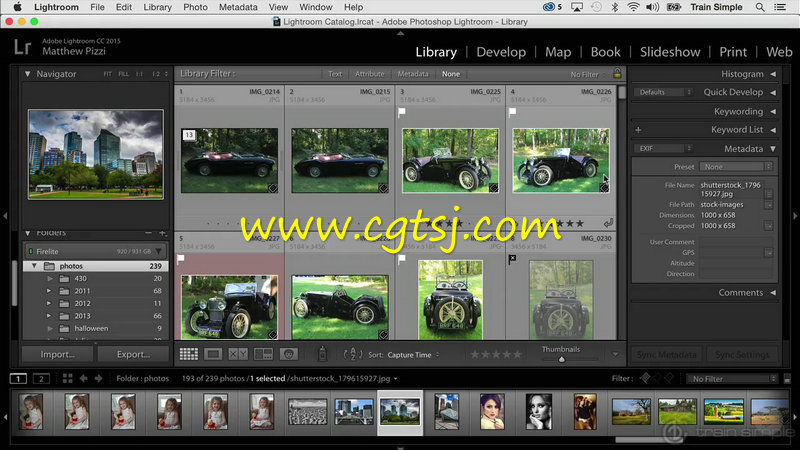
Task: Open Notification Center list icon
Action: point(780,7)
